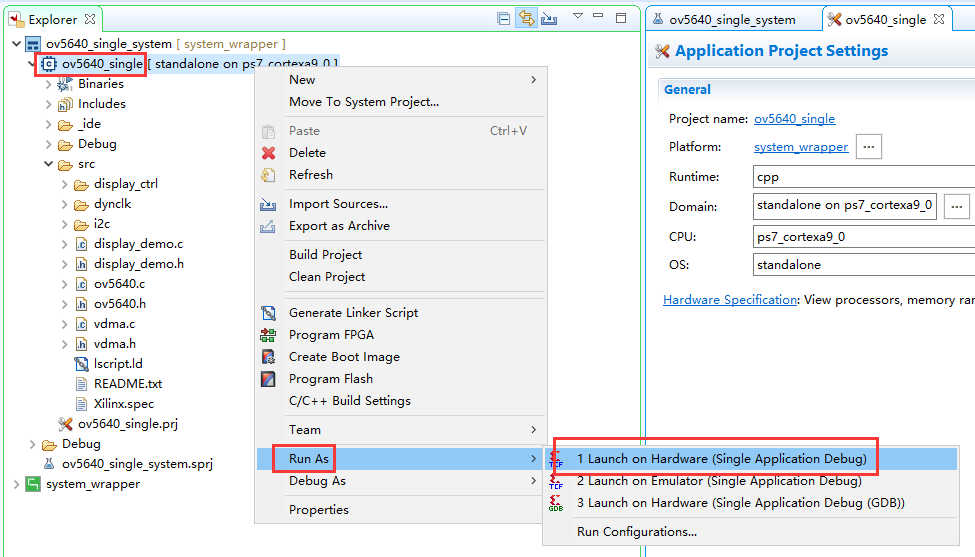
Task: Click browse button next to Domain
Action: click(x=956, y=206)
